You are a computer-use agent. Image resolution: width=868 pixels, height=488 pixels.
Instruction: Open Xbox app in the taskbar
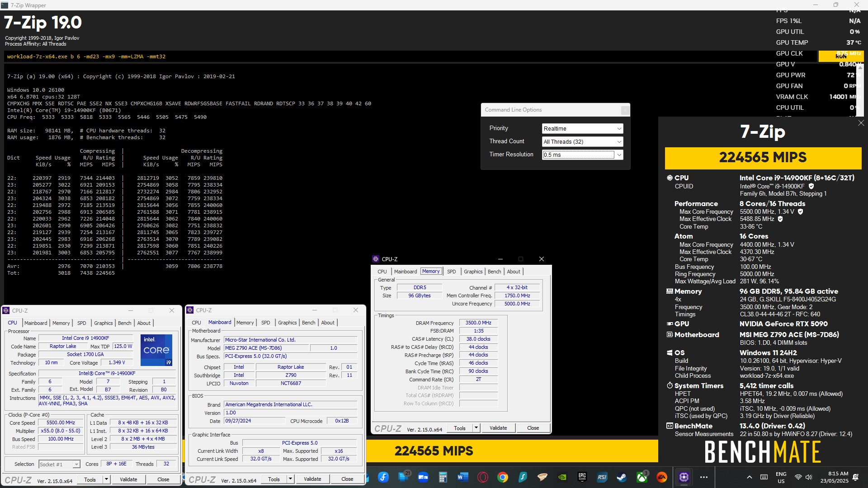[x=642, y=477]
